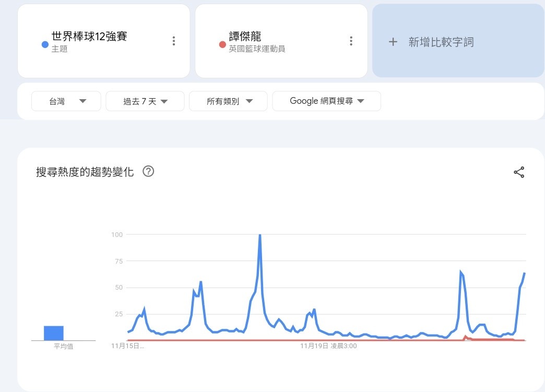Click the 英國籃球運動員 subtitle under 譚傑龍
This screenshot has width=545, height=392.
click(x=257, y=49)
